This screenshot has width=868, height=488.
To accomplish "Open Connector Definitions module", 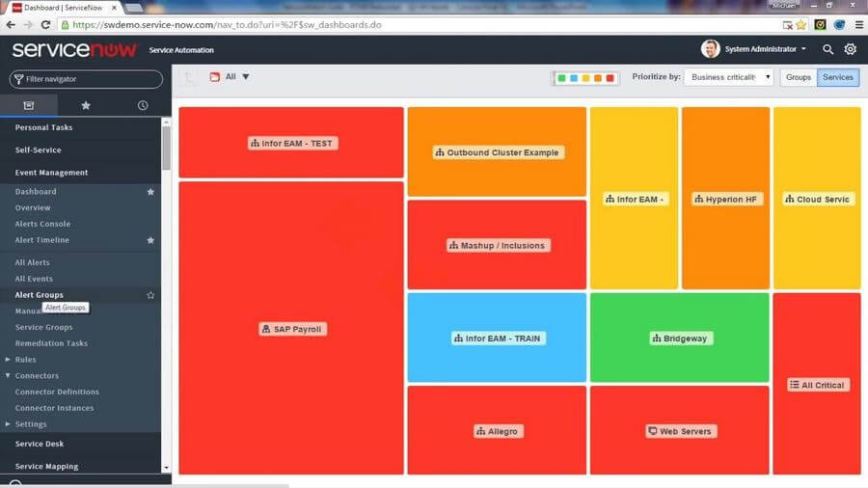I will click(57, 392).
